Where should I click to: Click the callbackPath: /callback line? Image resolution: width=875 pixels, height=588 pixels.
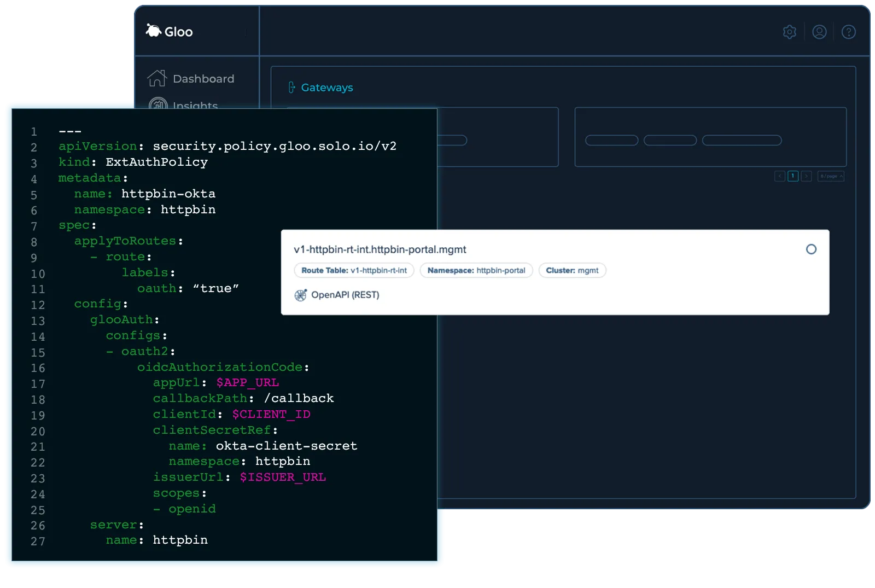[x=243, y=398]
